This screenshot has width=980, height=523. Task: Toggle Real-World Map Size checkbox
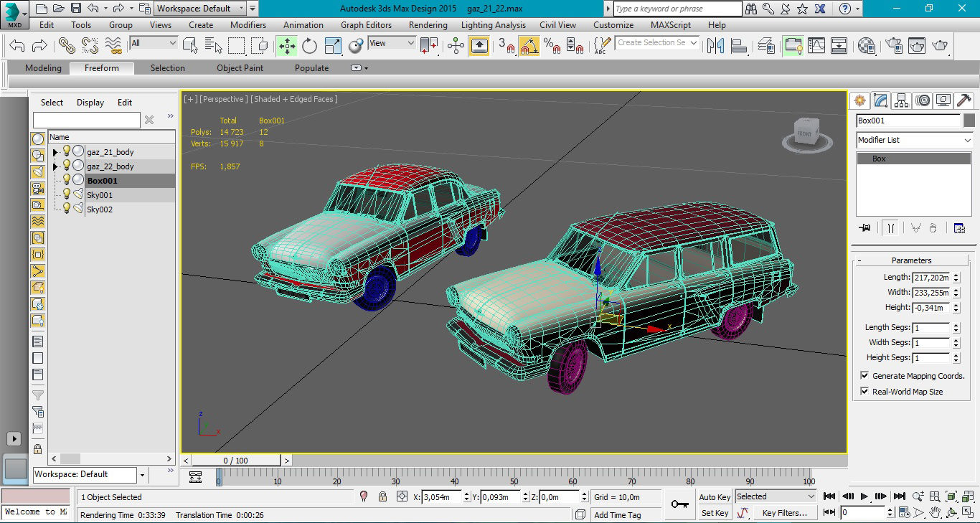point(864,391)
